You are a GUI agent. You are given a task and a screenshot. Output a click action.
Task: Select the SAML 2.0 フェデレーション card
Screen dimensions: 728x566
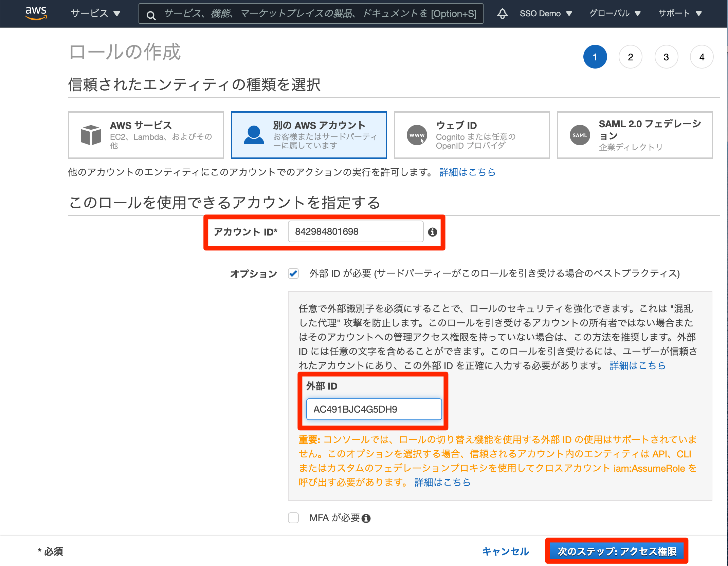click(x=635, y=135)
